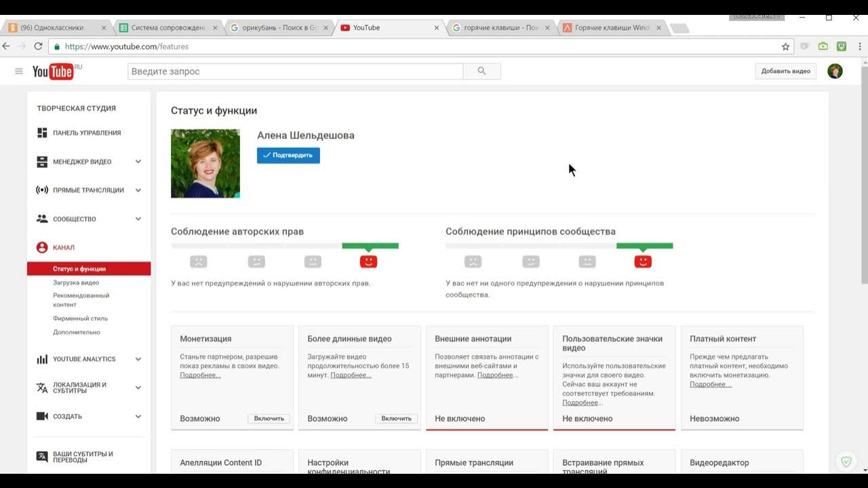Expand the Локализация и субтитры section
The image size is (868, 488).
[x=138, y=388]
